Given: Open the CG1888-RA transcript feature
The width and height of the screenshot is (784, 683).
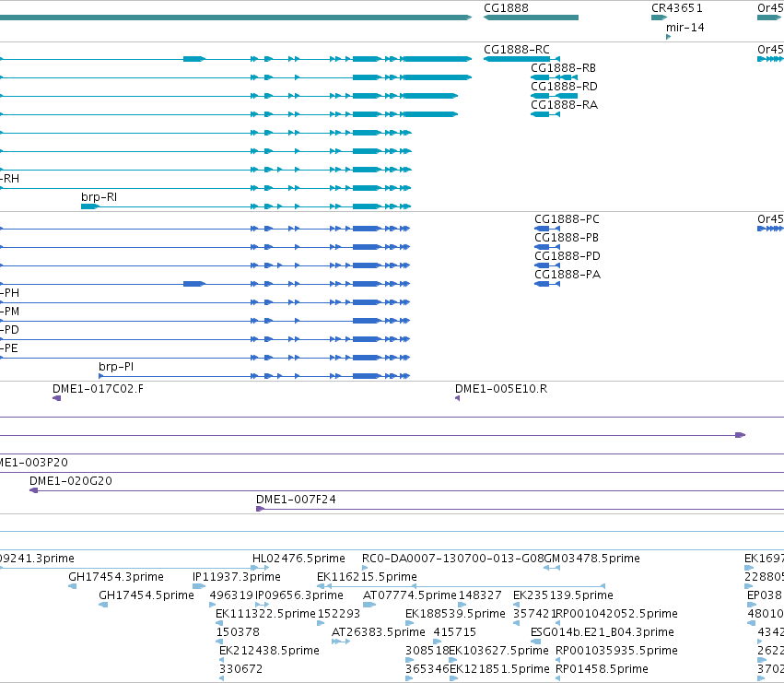Looking at the screenshot, I should coord(545,114).
